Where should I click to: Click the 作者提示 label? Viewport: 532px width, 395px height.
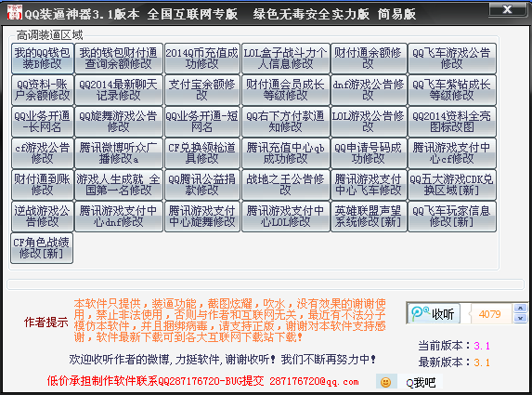point(46,322)
